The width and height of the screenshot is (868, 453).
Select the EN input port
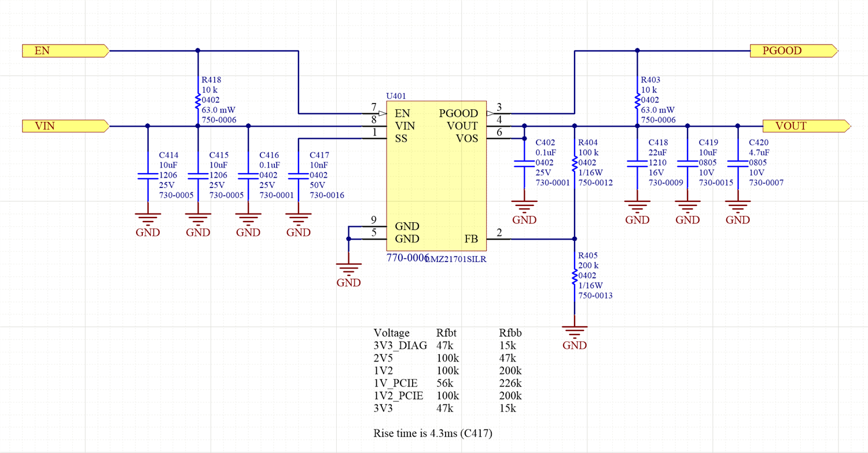click(65, 51)
